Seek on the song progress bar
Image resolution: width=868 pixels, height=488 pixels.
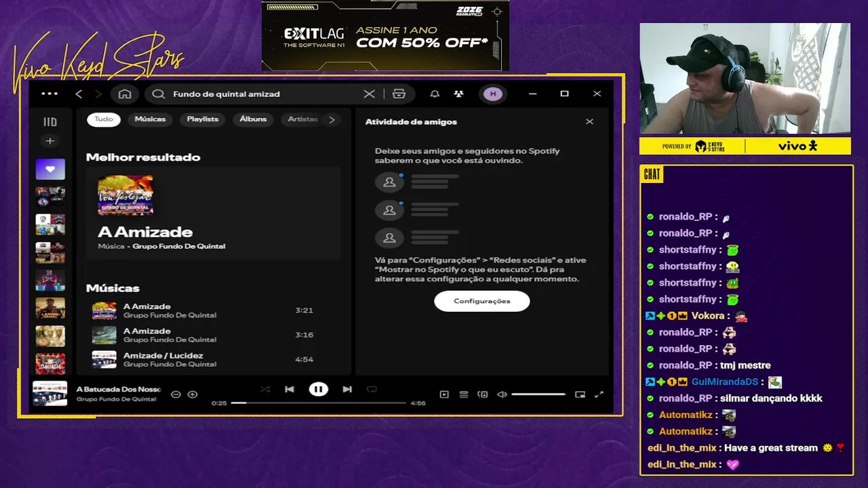tap(318, 403)
